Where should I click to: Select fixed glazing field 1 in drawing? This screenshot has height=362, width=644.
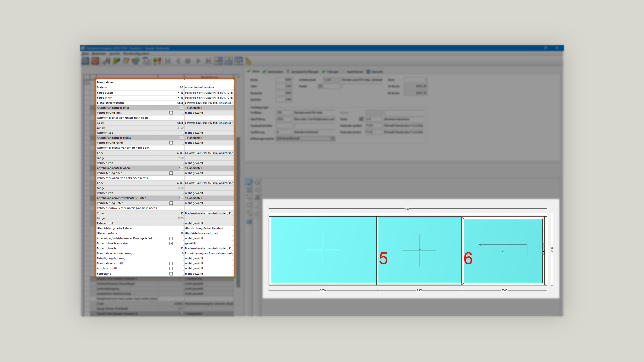point(323,250)
